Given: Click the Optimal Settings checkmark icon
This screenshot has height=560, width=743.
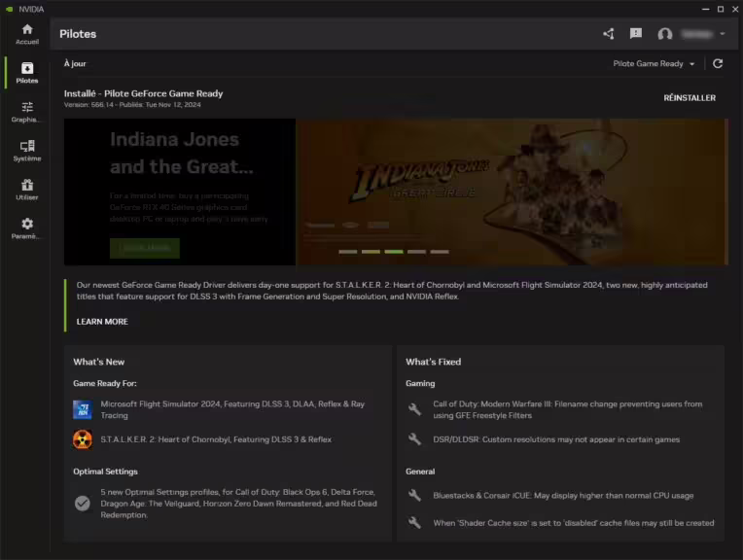Looking at the screenshot, I should pos(83,504).
